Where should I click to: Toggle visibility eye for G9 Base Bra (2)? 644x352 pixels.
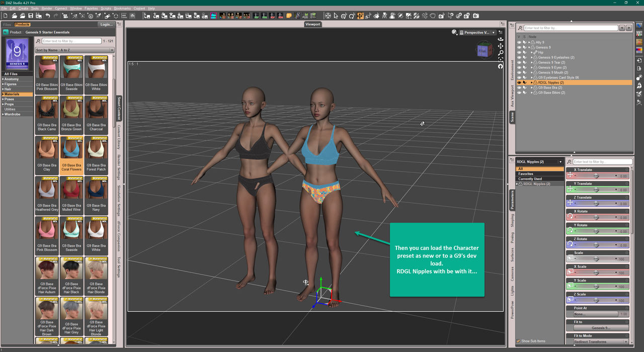pos(519,87)
